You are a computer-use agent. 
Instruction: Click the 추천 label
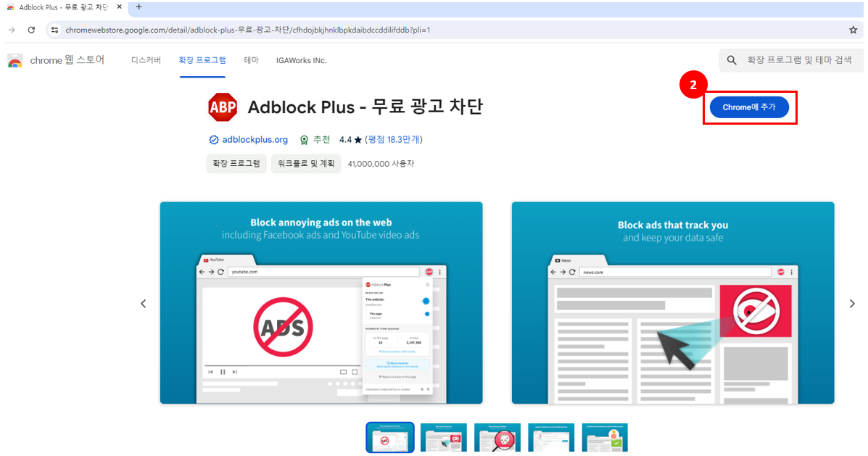[322, 140]
